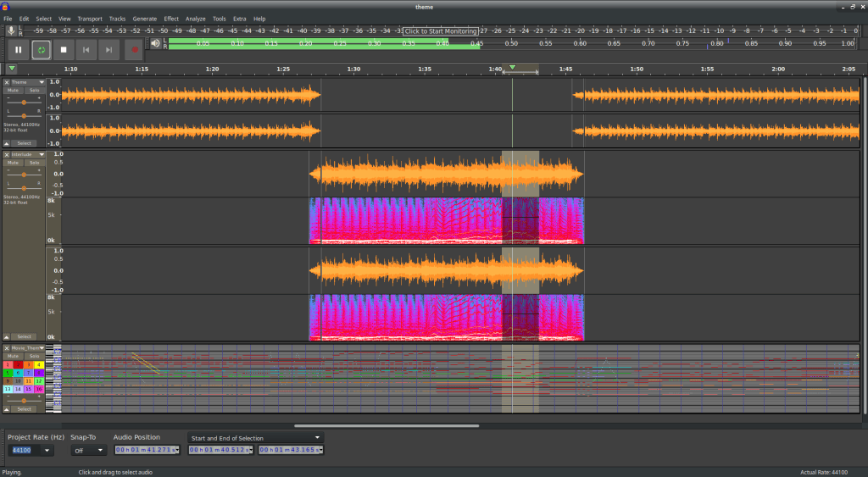Open the Analyze menu
This screenshot has height=477, width=868.
coord(195,19)
